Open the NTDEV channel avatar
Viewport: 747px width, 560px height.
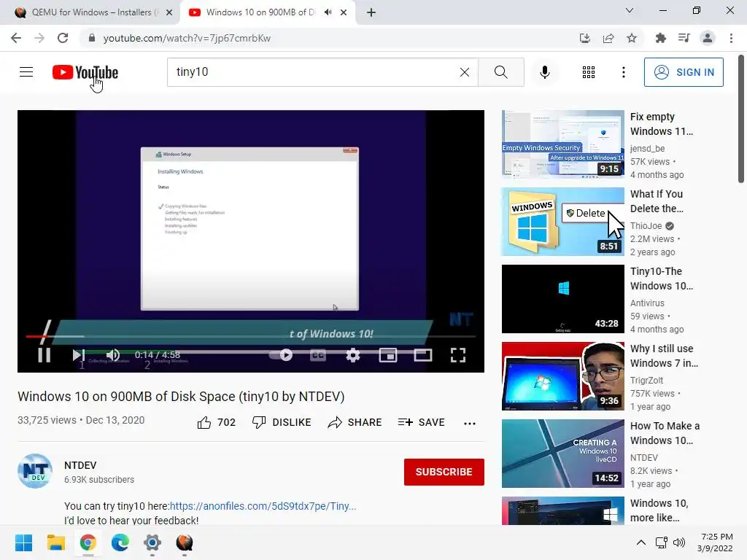35,471
